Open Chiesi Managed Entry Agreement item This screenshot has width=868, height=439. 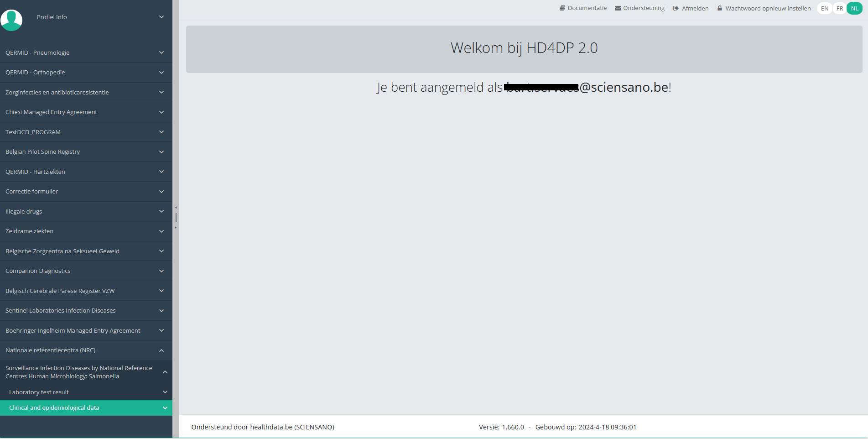pyautogui.click(x=51, y=112)
